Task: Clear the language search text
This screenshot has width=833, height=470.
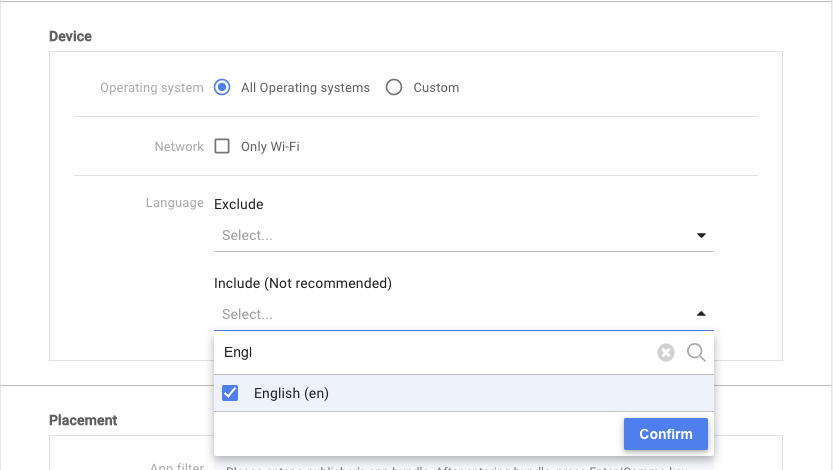Action: click(666, 353)
